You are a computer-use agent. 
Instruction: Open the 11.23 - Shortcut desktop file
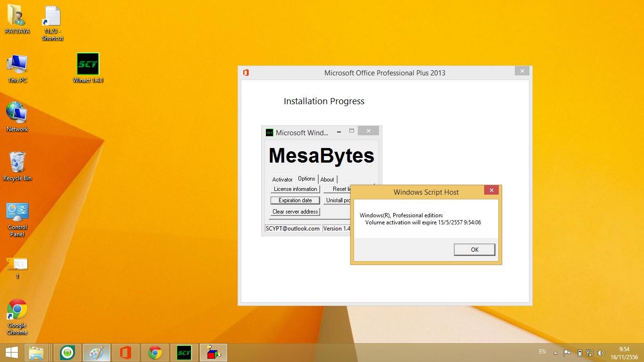52,23
